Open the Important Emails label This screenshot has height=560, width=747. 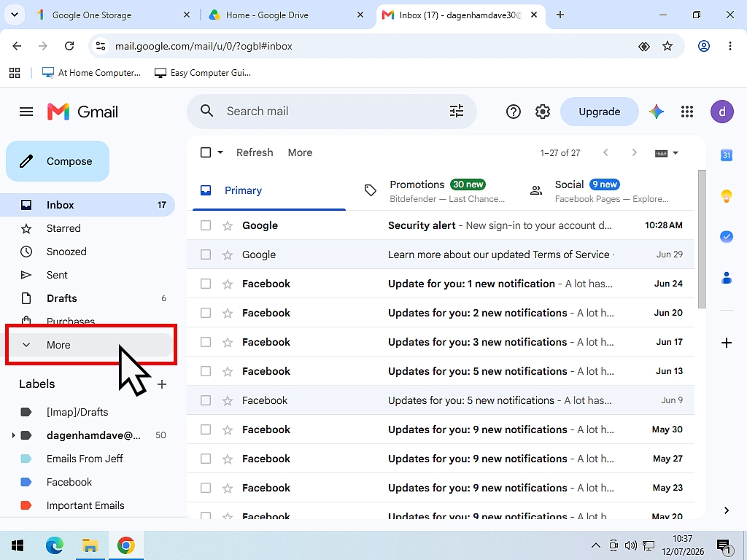(x=86, y=505)
